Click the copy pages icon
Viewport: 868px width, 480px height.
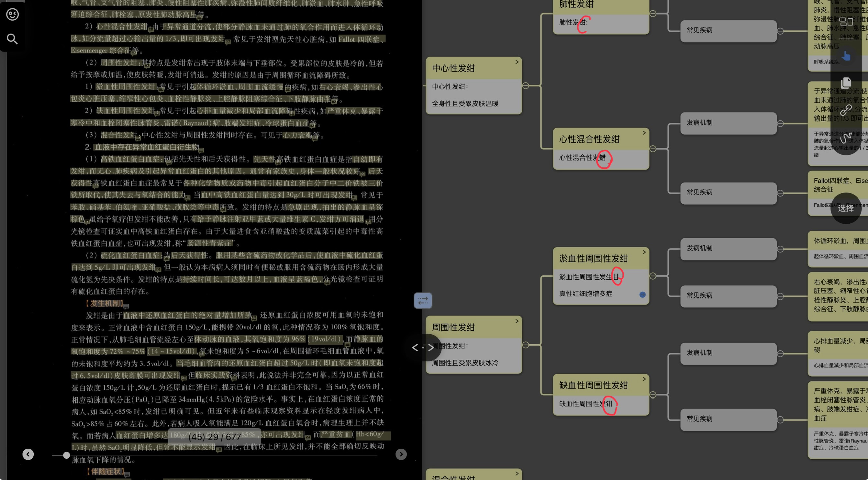point(846,82)
